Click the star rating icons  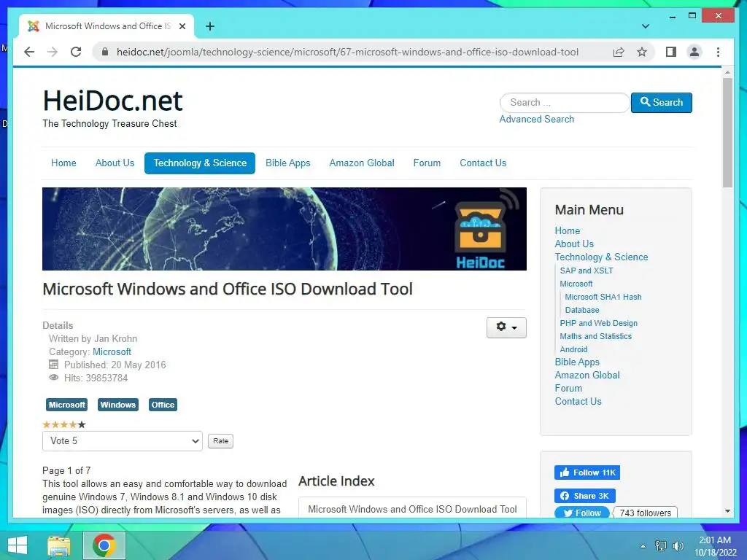64,424
